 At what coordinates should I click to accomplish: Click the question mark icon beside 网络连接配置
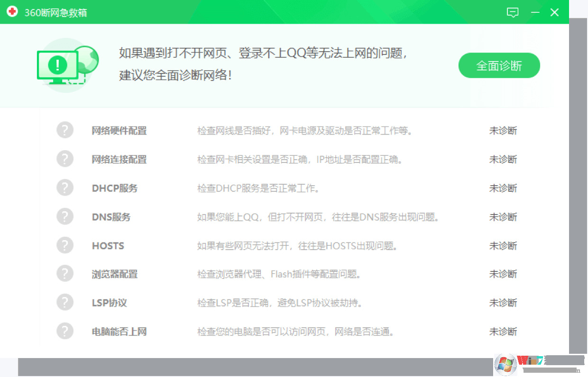[65, 159]
